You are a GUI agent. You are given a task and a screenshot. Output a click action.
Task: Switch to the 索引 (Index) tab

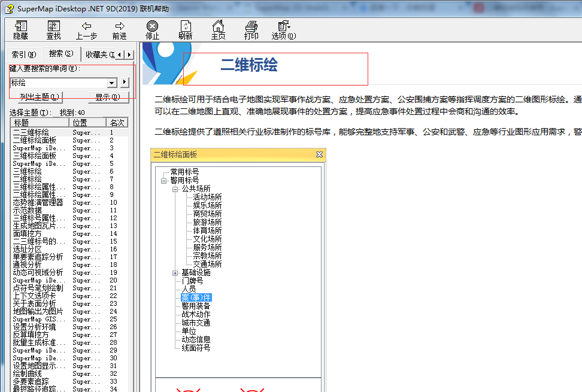point(24,54)
